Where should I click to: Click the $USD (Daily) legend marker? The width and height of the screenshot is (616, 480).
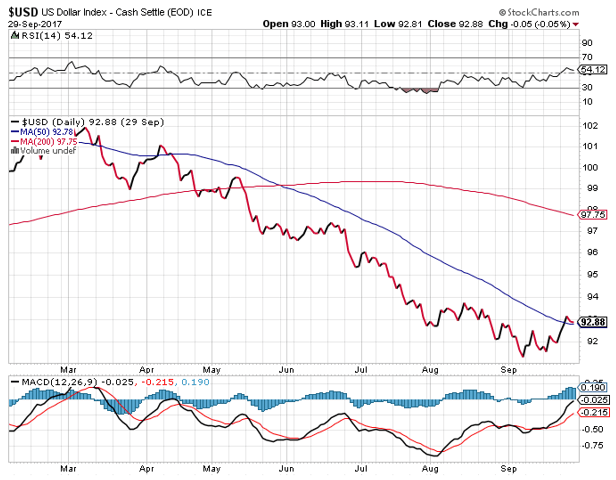[x=13, y=121]
